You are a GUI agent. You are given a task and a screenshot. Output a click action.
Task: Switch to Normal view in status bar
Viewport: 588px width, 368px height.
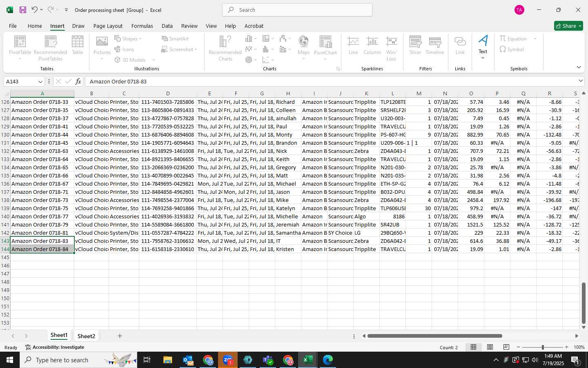[x=473, y=347]
